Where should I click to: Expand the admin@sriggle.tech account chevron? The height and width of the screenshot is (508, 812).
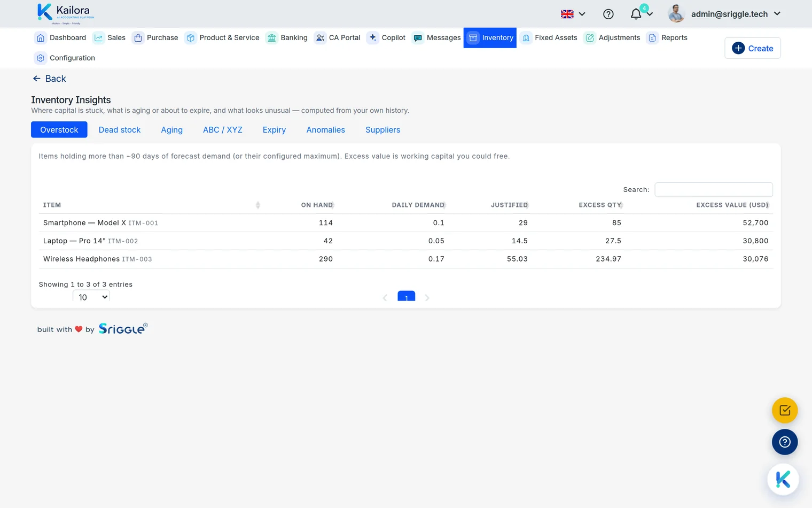tap(777, 14)
